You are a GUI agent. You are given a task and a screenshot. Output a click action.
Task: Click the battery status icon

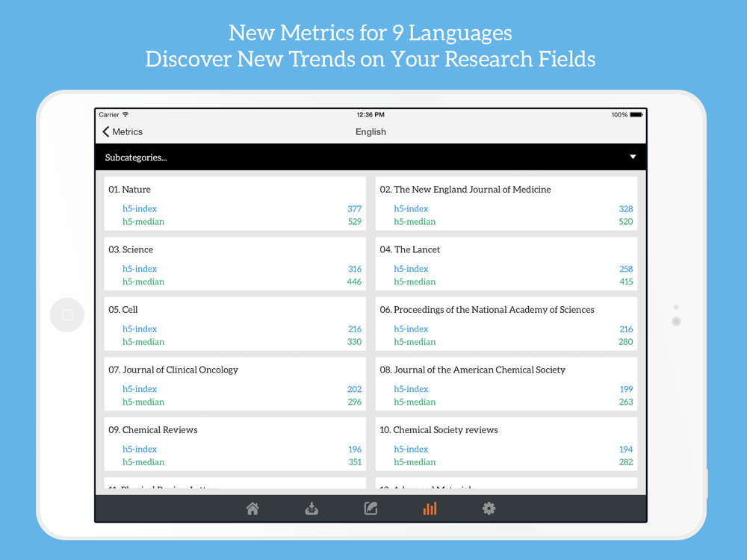tap(636, 115)
